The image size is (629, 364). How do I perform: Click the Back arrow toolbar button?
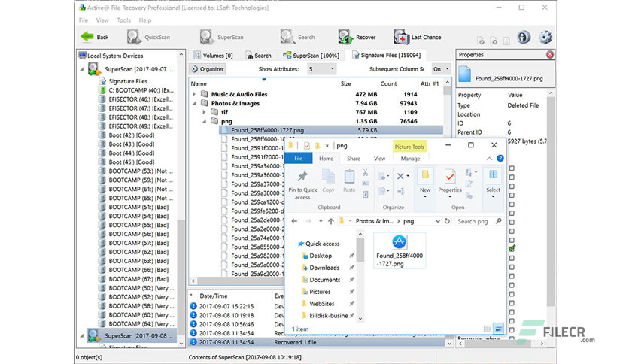(x=95, y=37)
